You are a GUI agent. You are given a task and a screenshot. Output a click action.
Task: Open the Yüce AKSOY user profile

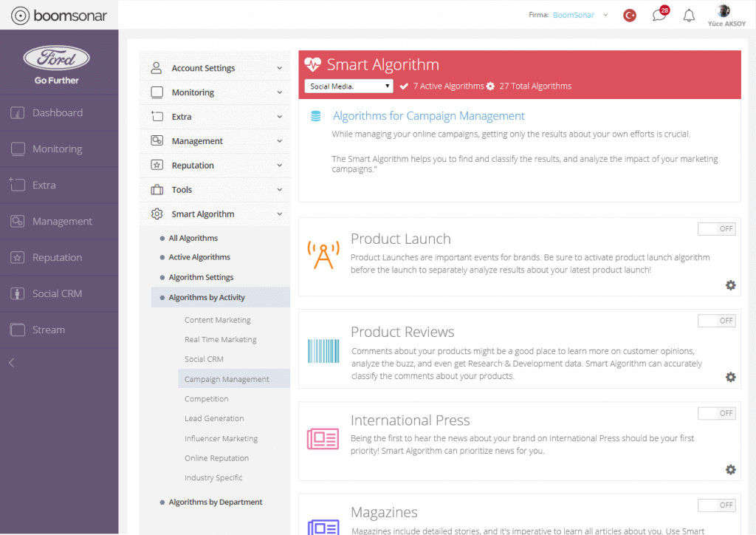coord(726,16)
